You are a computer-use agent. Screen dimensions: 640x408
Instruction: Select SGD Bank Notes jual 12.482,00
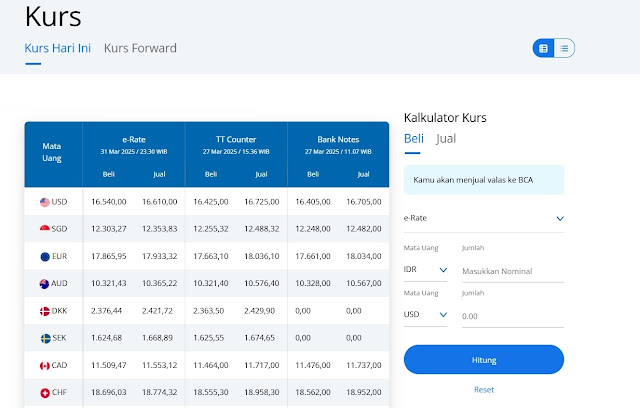pyautogui.click(x=364, y=229)
